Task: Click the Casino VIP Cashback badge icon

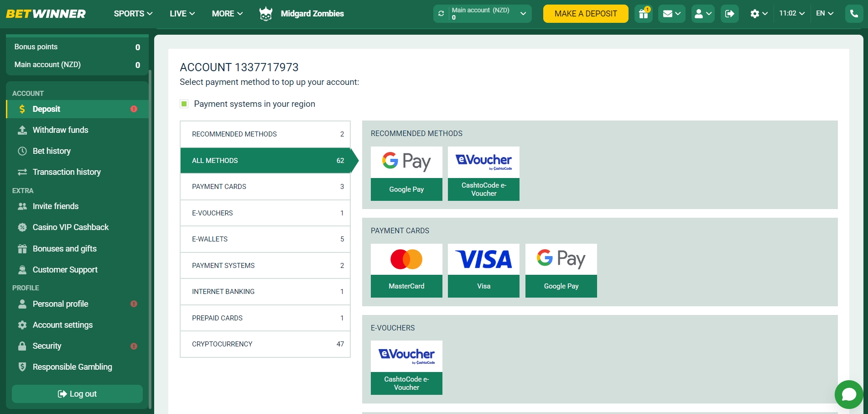Action: tap(22, 227)
